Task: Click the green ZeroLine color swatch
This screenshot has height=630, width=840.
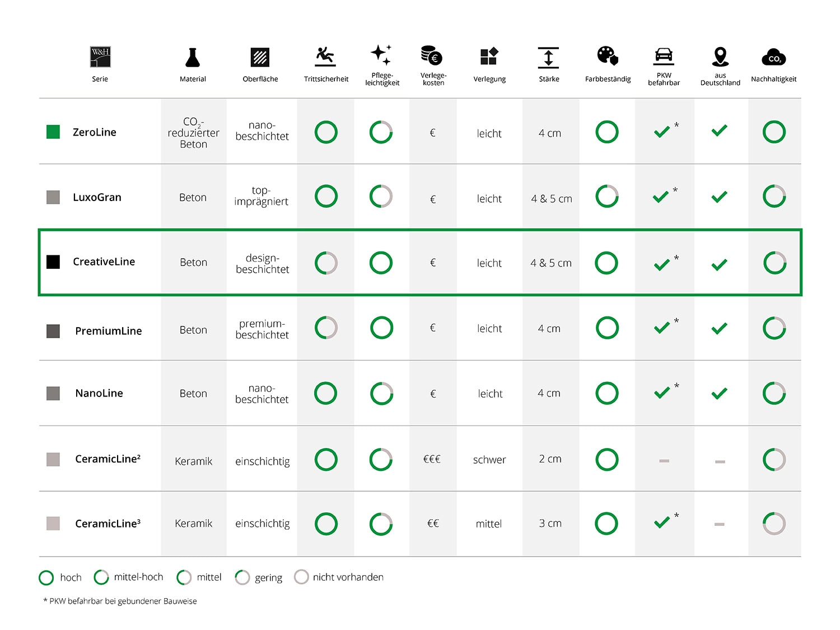Action: click(53, 132)
